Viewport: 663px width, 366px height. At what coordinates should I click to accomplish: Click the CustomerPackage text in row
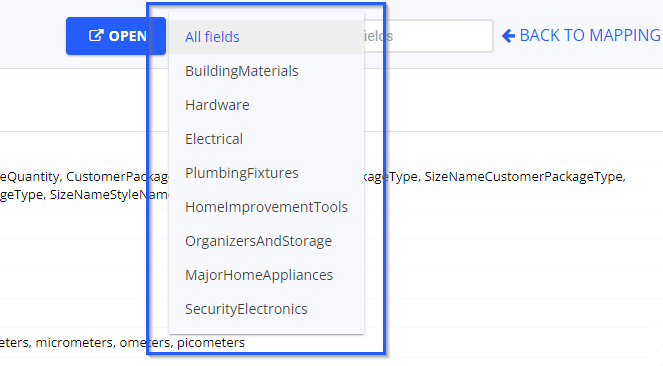coord(117,177)
